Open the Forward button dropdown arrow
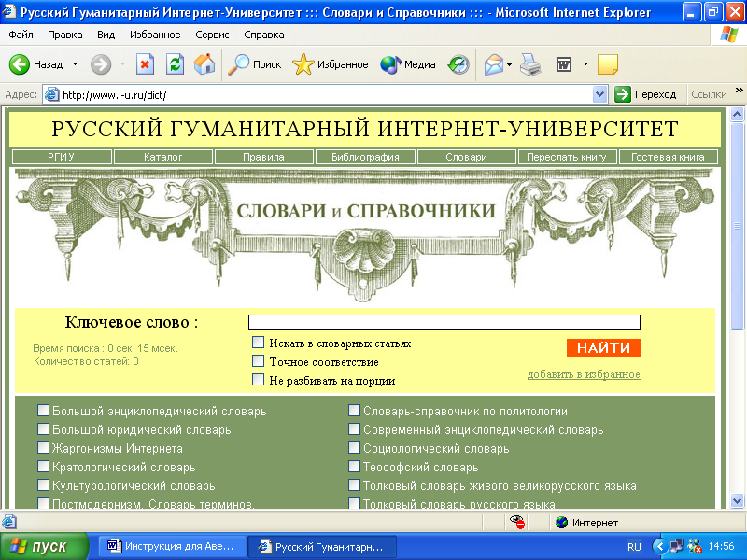The width and height of the screenshot is (747, 560). [122, 63]
